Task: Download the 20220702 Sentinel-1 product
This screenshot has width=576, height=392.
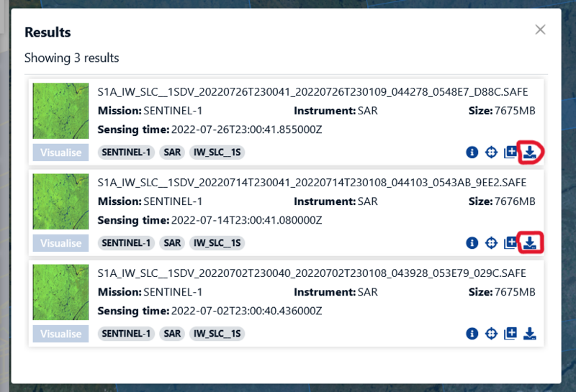Action: click(530, 333)
